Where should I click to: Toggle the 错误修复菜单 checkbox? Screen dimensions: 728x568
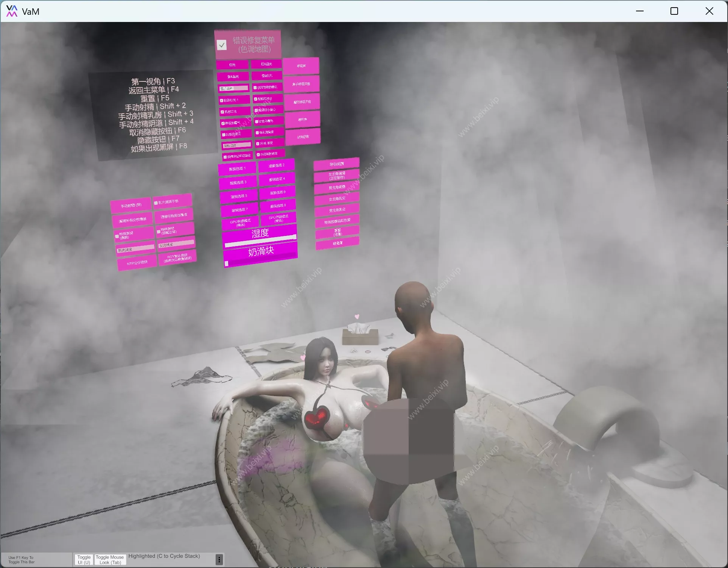click(222, 45)
